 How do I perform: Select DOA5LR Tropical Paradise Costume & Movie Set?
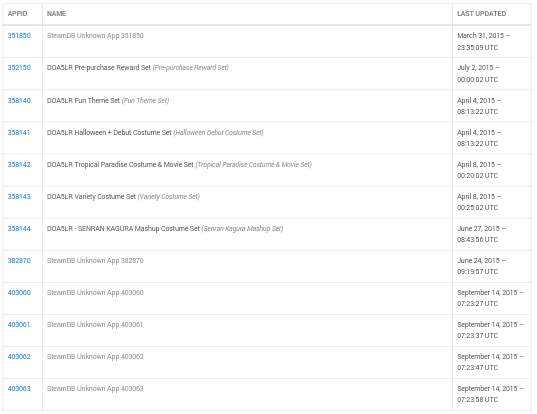[x=120, y=165]
